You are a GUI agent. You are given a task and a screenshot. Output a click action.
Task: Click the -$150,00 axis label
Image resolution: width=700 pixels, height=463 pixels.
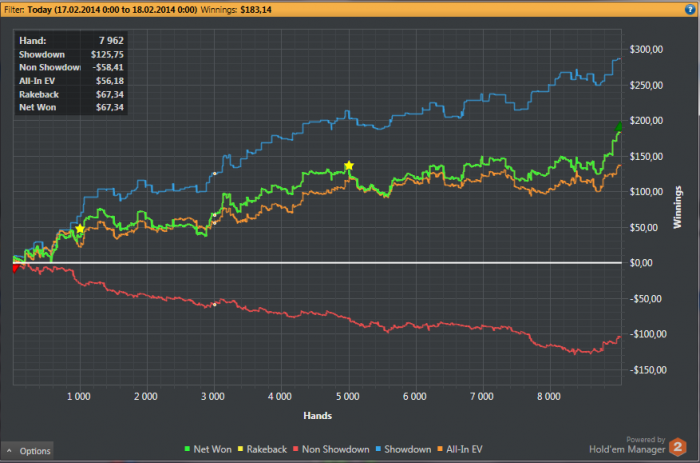[648, 370]
